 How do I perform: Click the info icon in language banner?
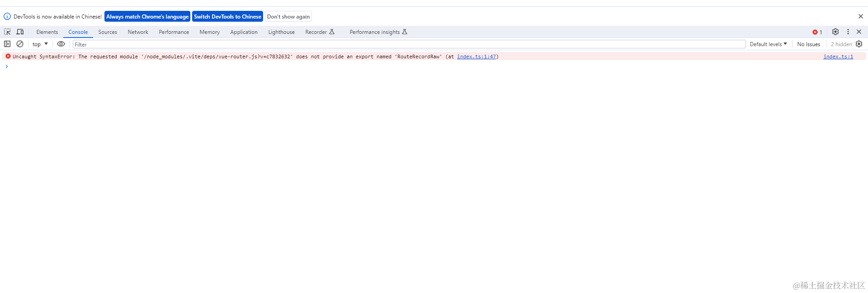pyautogui.click(x=7, y=16)
